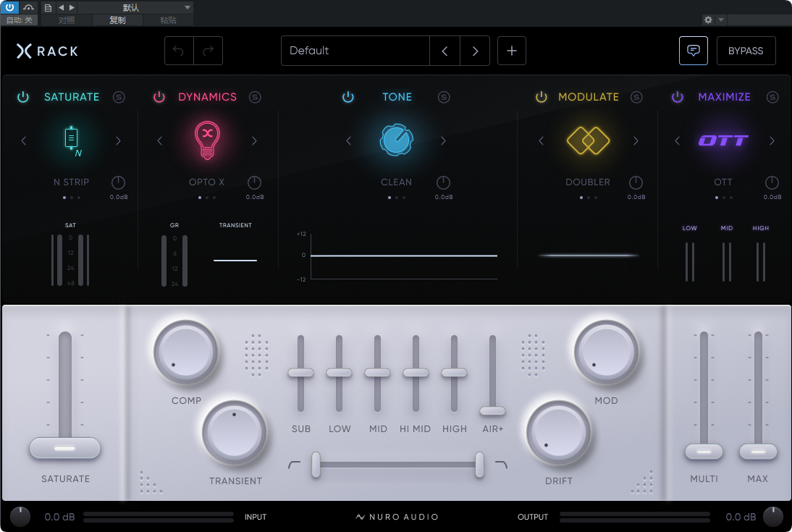
Task: Solo the MAXIMIZE module with S button
Action: click(772, 97)
